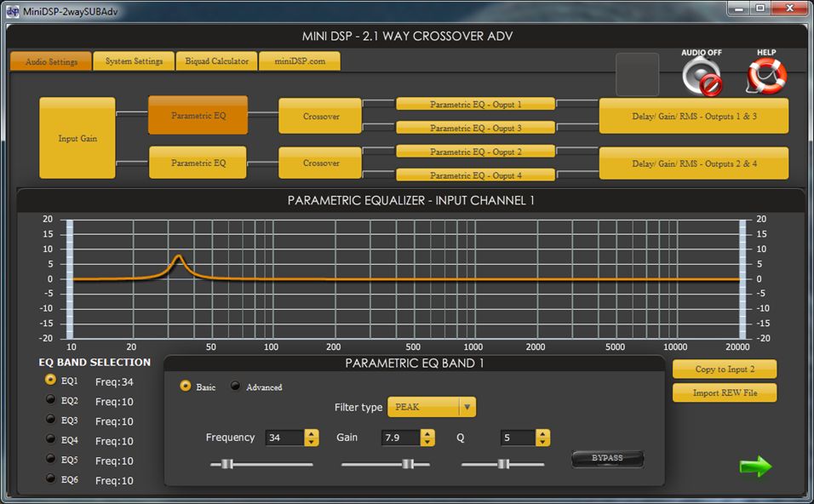Viewport: 814px width, 504px height.
Task: Open the lower Parametric EQ input block
Action: tap(198, 163)
